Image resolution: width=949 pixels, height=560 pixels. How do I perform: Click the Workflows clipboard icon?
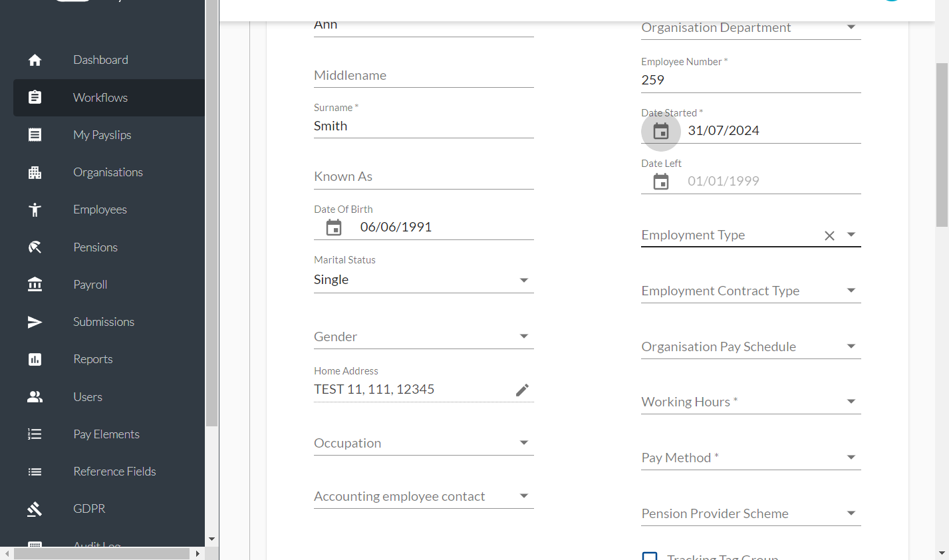35,97
